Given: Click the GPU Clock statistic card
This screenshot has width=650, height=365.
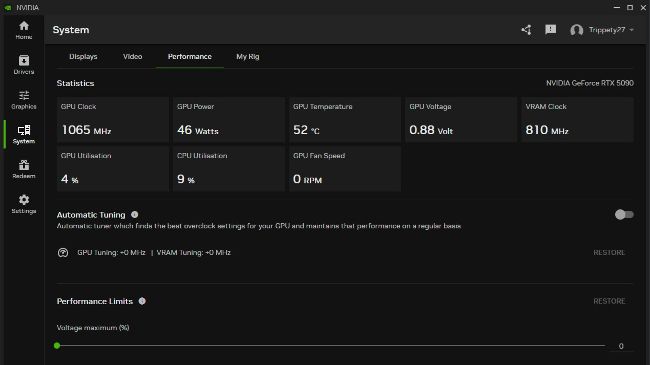Looking at the screenshot, I should [x=113, y=120].
